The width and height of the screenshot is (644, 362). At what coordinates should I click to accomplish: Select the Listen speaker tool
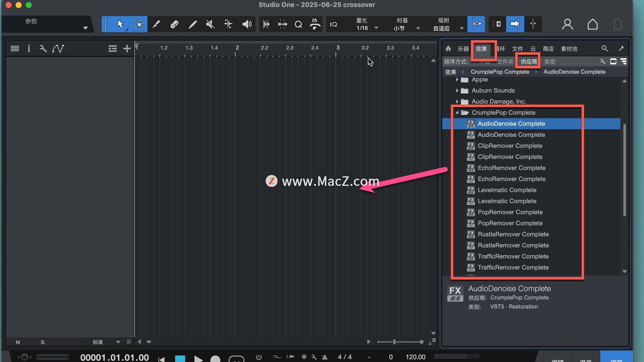click(247, 24)
